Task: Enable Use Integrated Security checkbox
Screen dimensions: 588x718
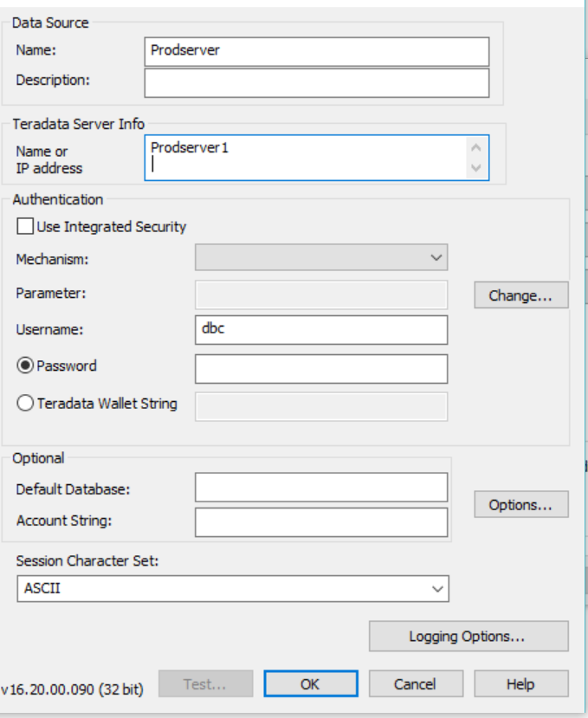Action: (25, 226)
